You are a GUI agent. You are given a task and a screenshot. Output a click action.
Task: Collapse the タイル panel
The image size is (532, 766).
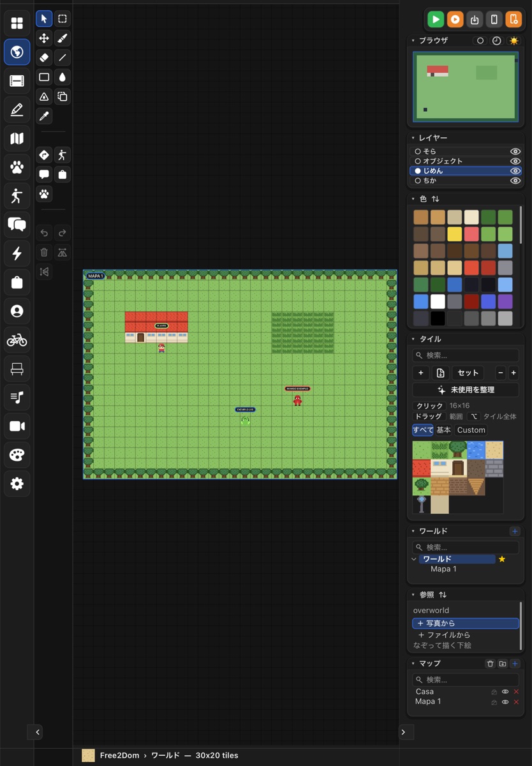[x=413, y=339]
